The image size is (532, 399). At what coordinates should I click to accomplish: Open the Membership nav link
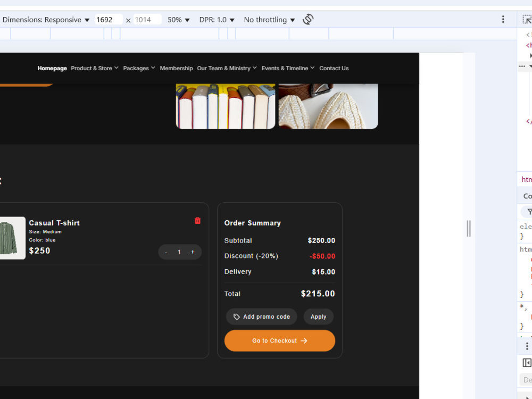[x=176, y=68]
